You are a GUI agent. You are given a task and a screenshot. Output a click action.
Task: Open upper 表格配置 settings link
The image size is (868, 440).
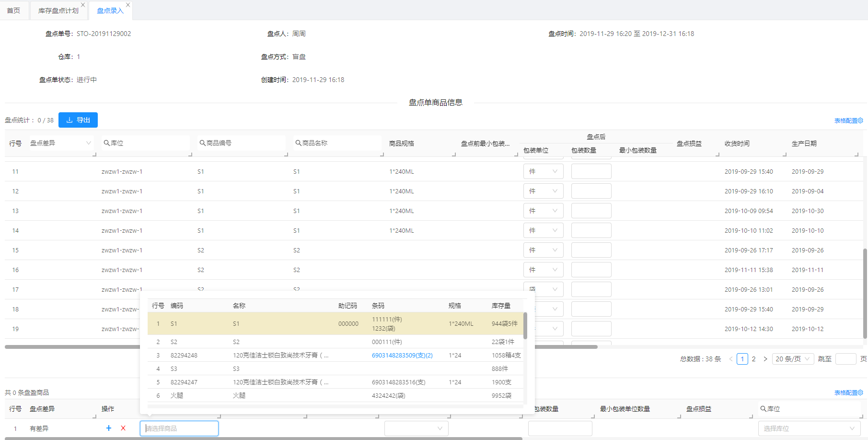[848, 120]
